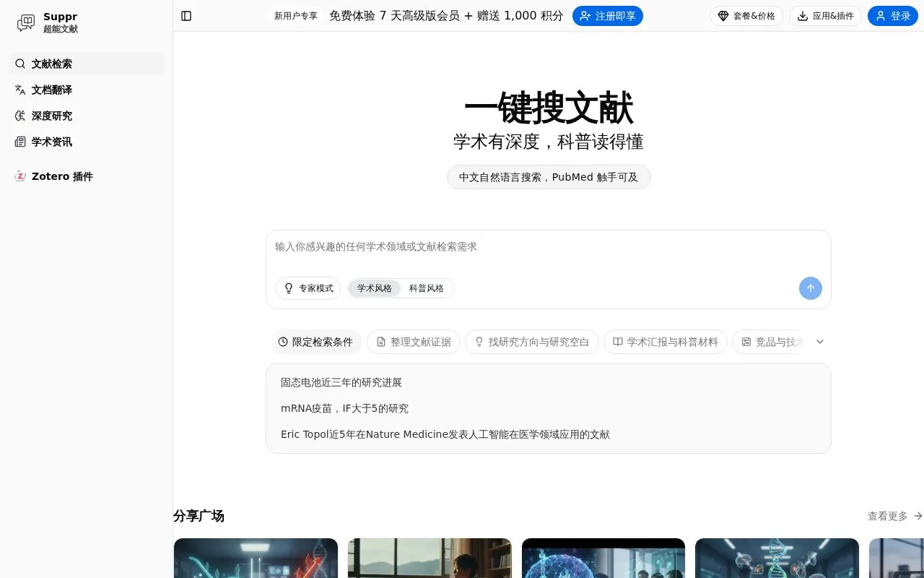This screenshot has height=578, width=924.
Task: Click the clock icon in 限定检索条件
Action: pyautogui.click(x=283, y=342)
